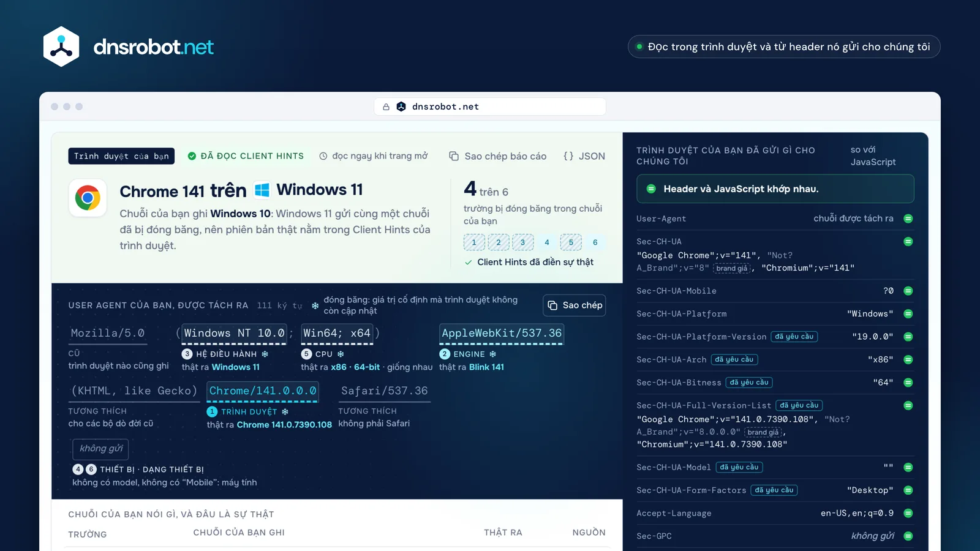Image resolution: width=980 pixels, height=551 pixels.
Task: Click the green icon in Header và JavaScript banner
Action: (651, 189)
